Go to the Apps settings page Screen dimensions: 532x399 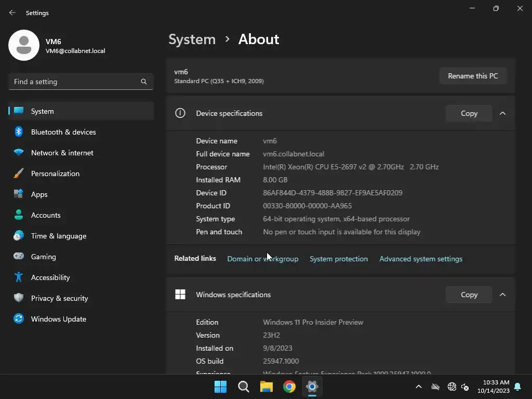[81, 194]
